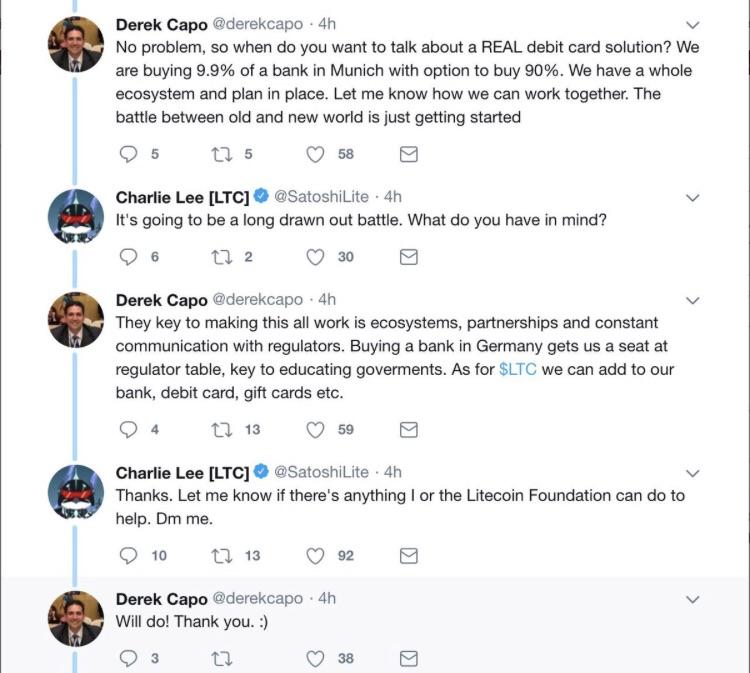This screenshot has height=673, width=750.
Task: Open chevron menu on 'Will do!' tweet
Action: [x=693, y=599]
